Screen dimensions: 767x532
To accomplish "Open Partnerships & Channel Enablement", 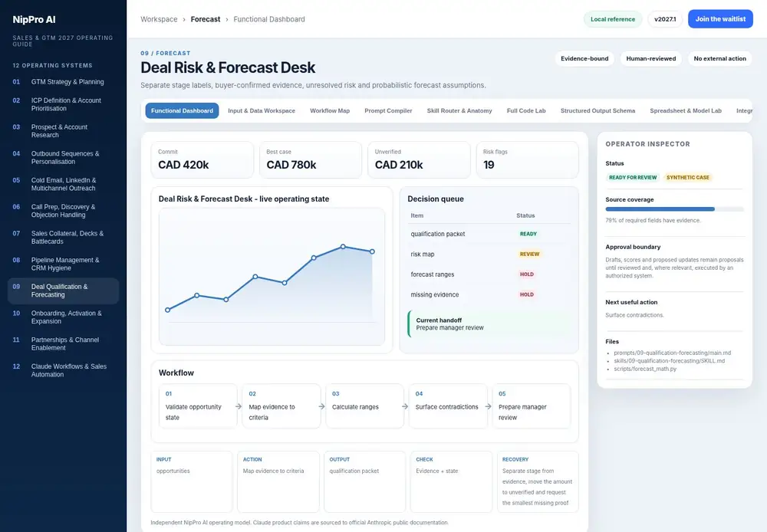I will coord(63,343).
